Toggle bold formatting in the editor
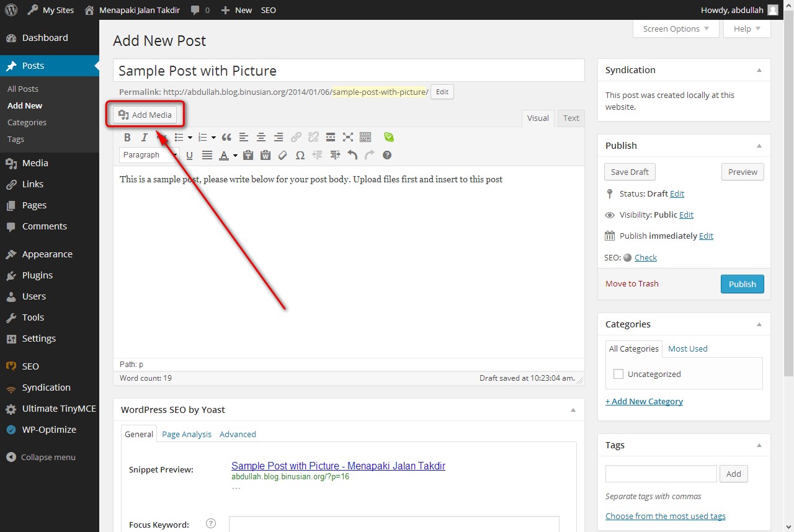Image resolution: width=794 pixels, height=532 pixels. [x=127, y=137]
